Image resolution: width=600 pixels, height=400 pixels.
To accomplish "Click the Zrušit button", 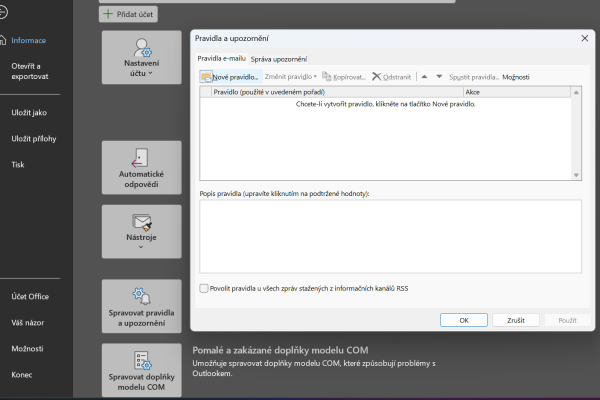I will [x=516, y=320].
